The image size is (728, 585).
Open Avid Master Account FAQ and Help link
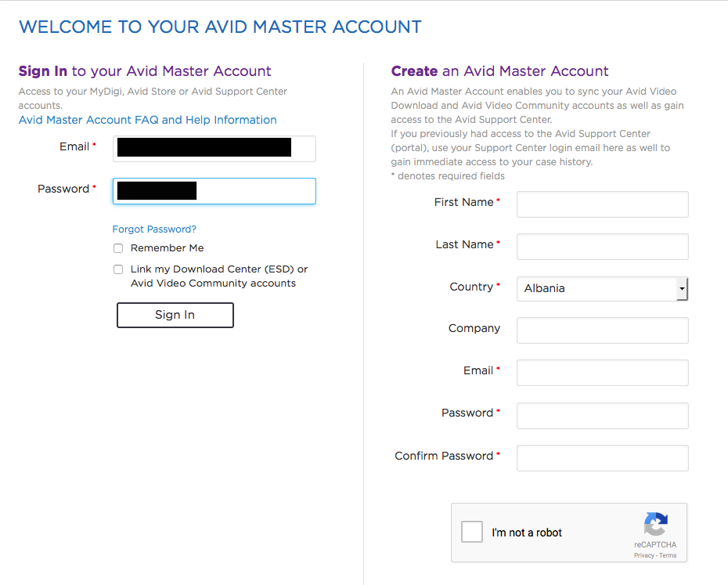pyautogui.click(x=148, y=120)
